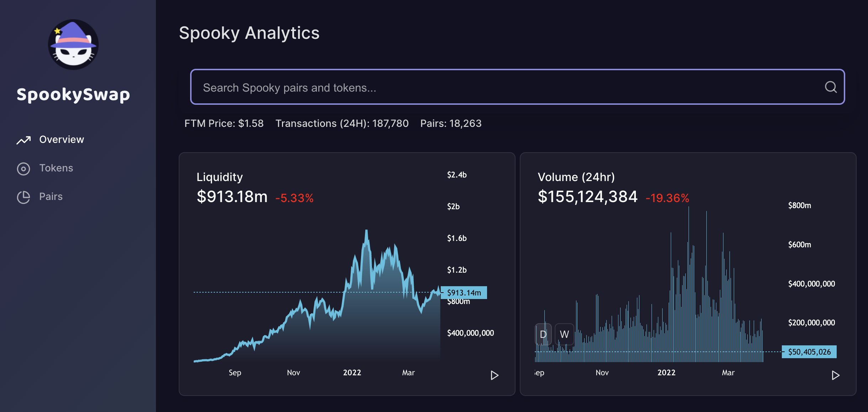
Task: Focus the Search Spooky pairs and tokens field
Action: tap(517, 87)
